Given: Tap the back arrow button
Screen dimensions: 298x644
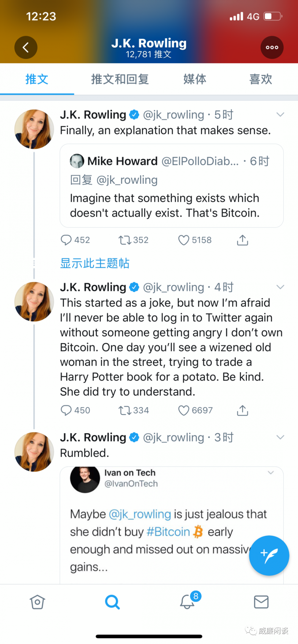Looking at the screenshot, I should [x=26, y=47].
